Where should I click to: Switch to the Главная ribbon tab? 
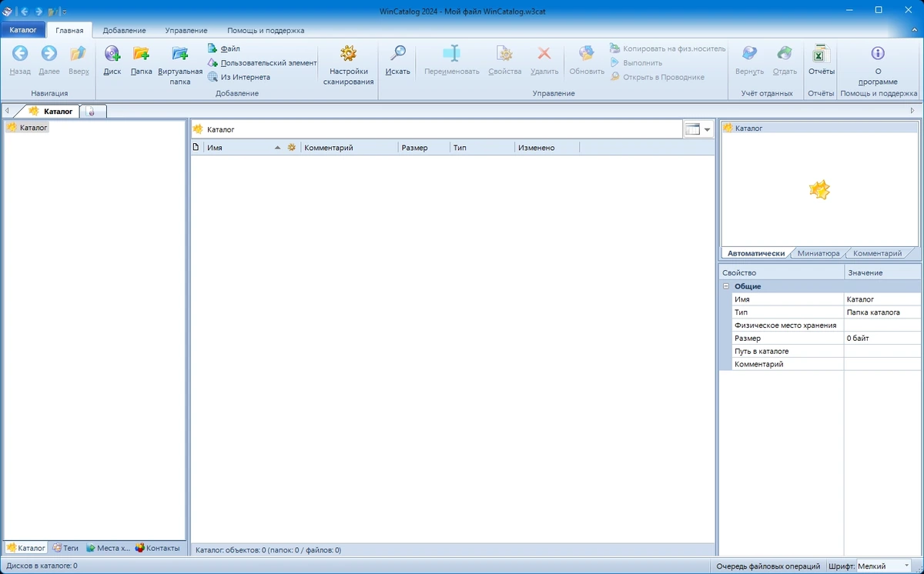pyautogui.click(x=69, y=31)
